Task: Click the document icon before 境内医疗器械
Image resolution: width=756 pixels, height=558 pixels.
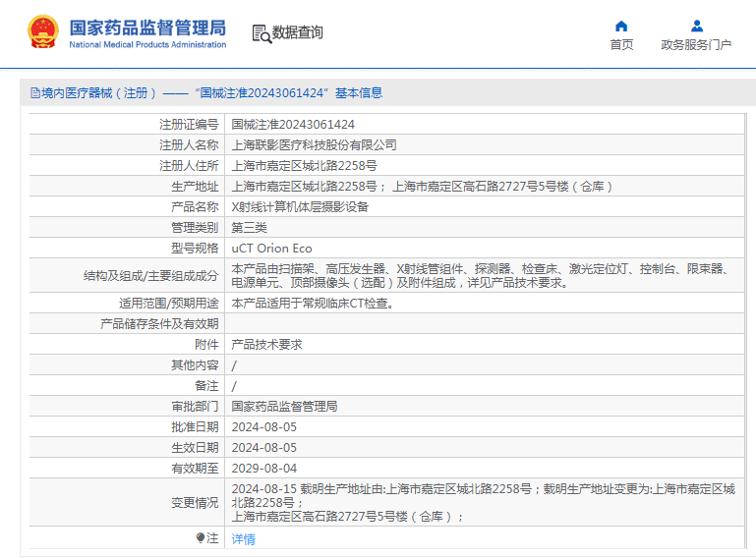Action: (x=35, y=93)
